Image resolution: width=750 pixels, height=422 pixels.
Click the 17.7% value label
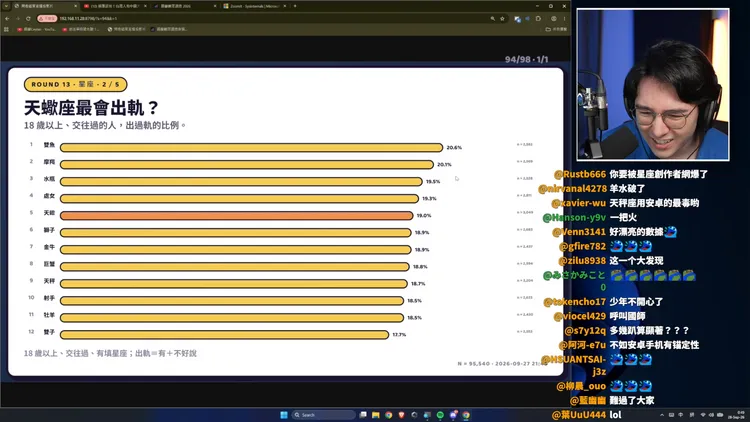point(399,335)
